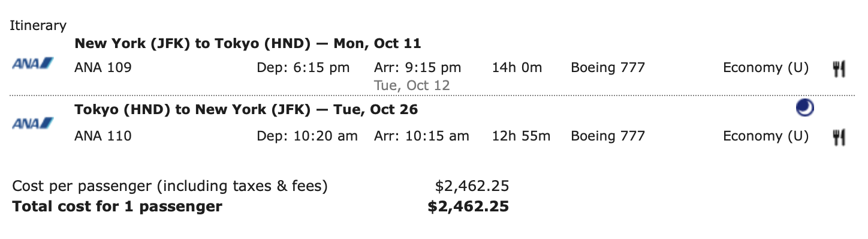Image resolution: width=868 pixels, height=239 pixels.
Task: Click the Dep: 10:20 am departure time
Action: 307,136
